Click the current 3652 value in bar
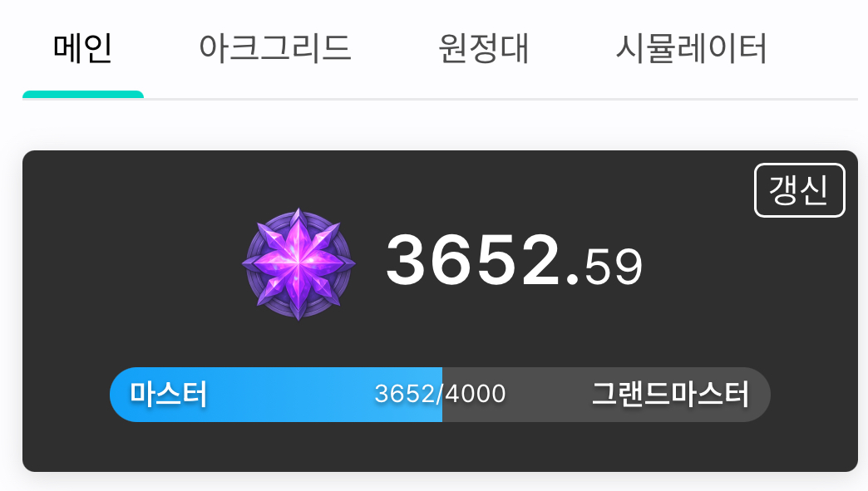 [x=404, y=395]
